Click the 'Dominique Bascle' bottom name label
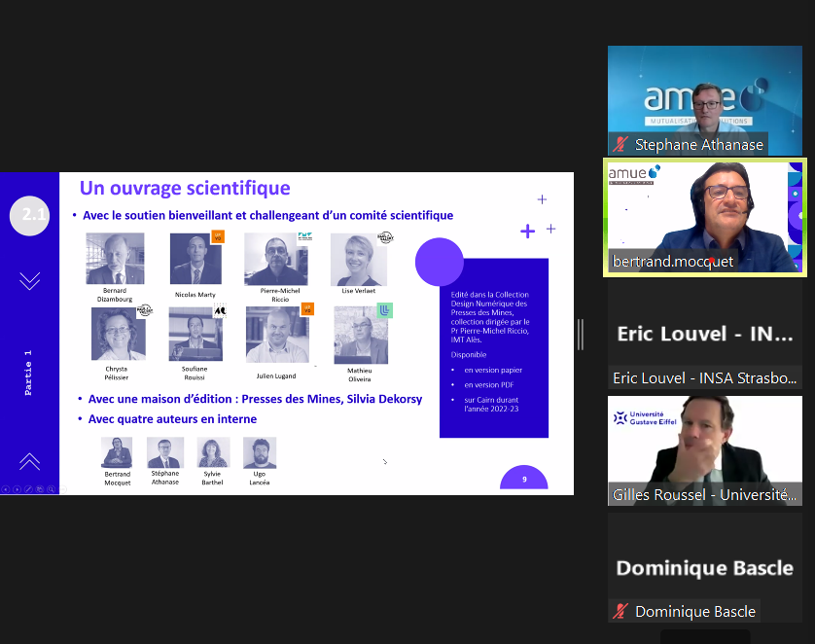 (695, 612)
